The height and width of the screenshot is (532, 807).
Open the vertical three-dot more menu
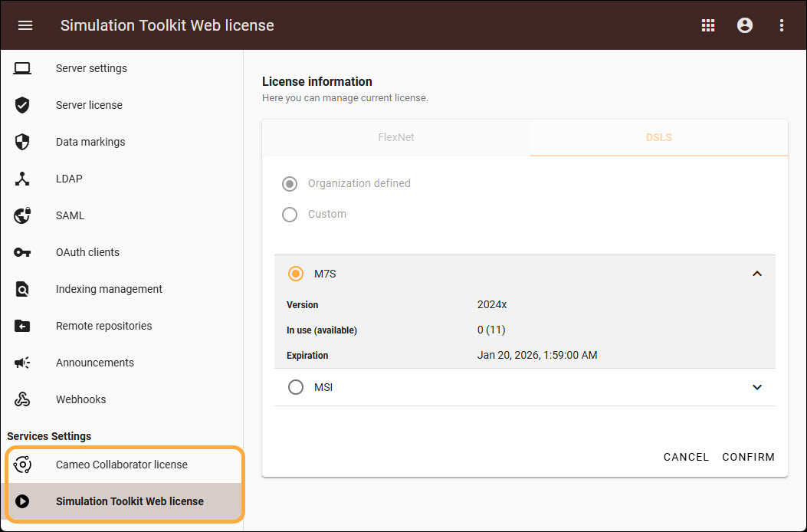[782, 25]
